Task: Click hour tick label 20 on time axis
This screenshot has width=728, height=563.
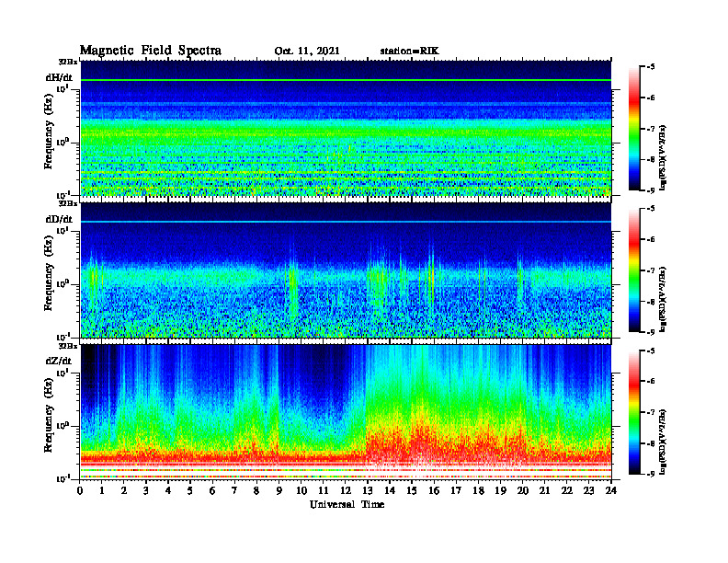Action: tap(522, 491)
